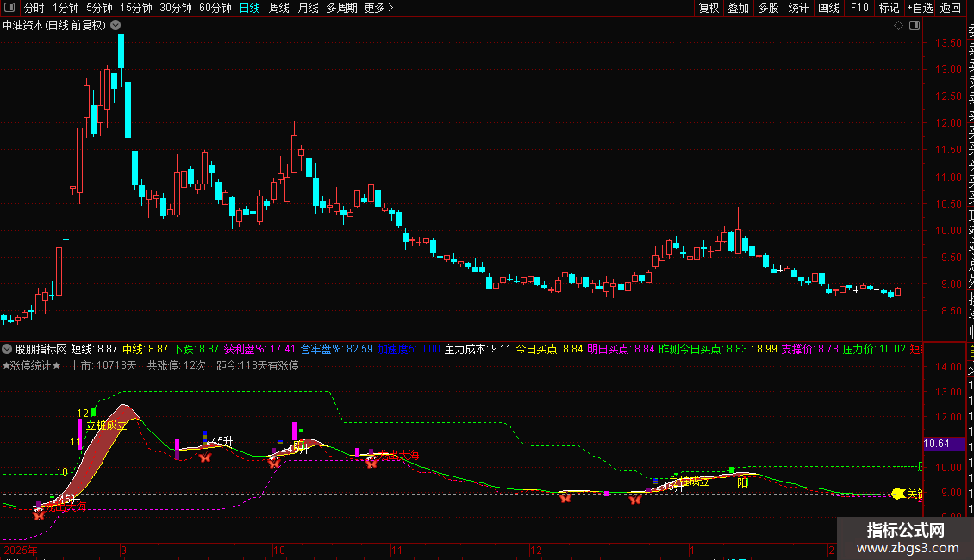
Task: Click the butterfly marker before the January rise
Action: 635,499
